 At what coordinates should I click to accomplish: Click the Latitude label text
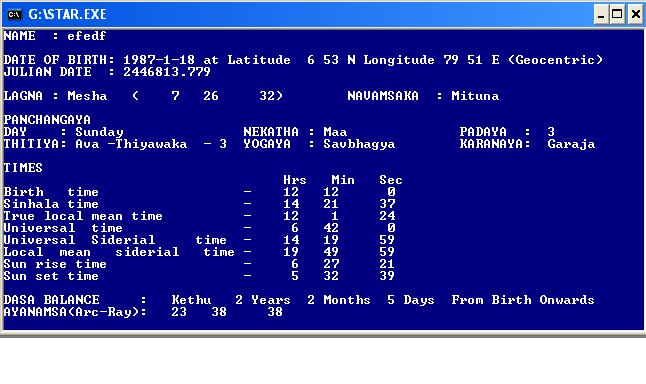(259, 60)
